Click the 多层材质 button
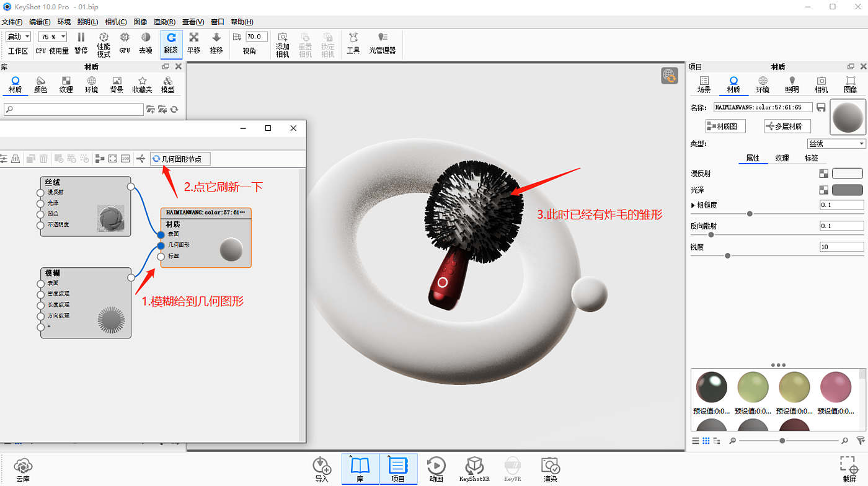The height and width of the screenshot is (486, 868). tap(787, 126)
